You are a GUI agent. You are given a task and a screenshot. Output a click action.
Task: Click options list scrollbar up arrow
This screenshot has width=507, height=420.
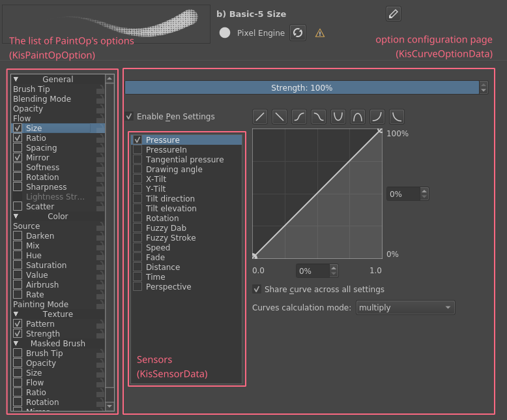(109, 79)
